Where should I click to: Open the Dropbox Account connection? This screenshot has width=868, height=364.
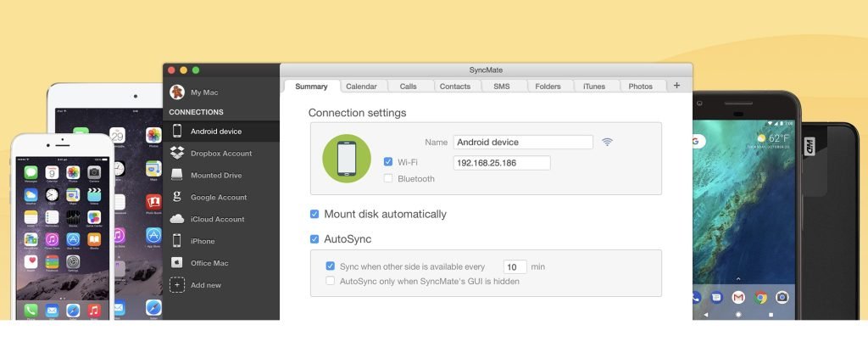coord(221,154)
